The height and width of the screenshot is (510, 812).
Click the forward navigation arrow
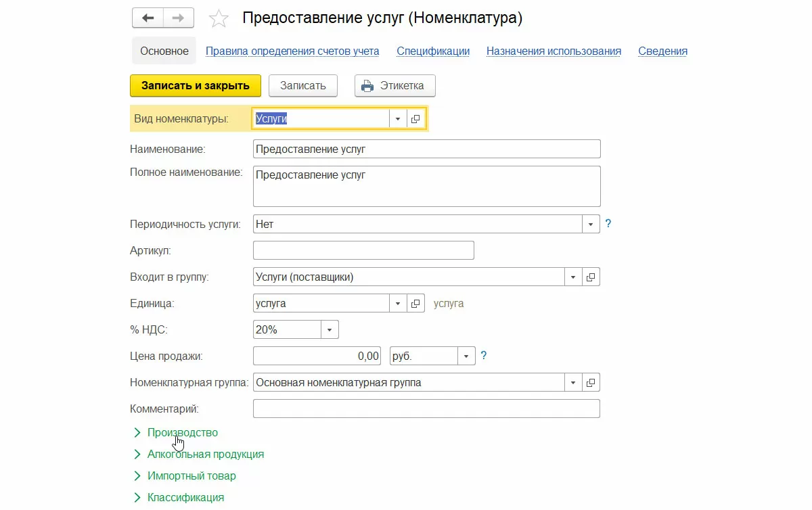coord(178,18)
